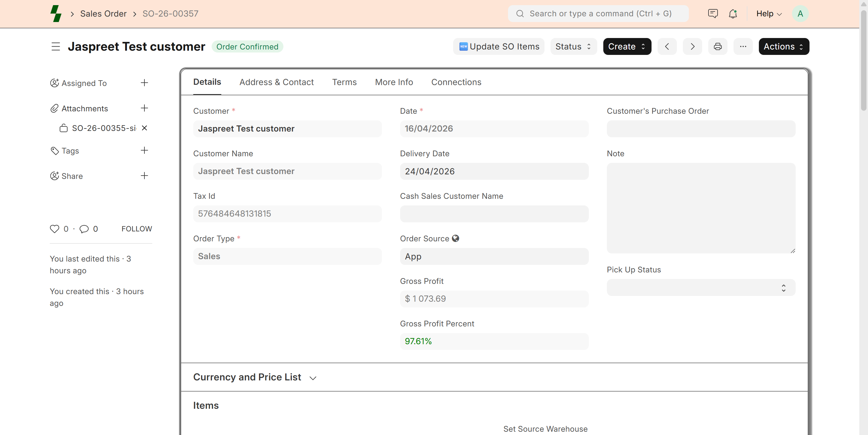Open the Status dropdown button
The height and width of the screenshot is (435, 868).
pos(573,46)
